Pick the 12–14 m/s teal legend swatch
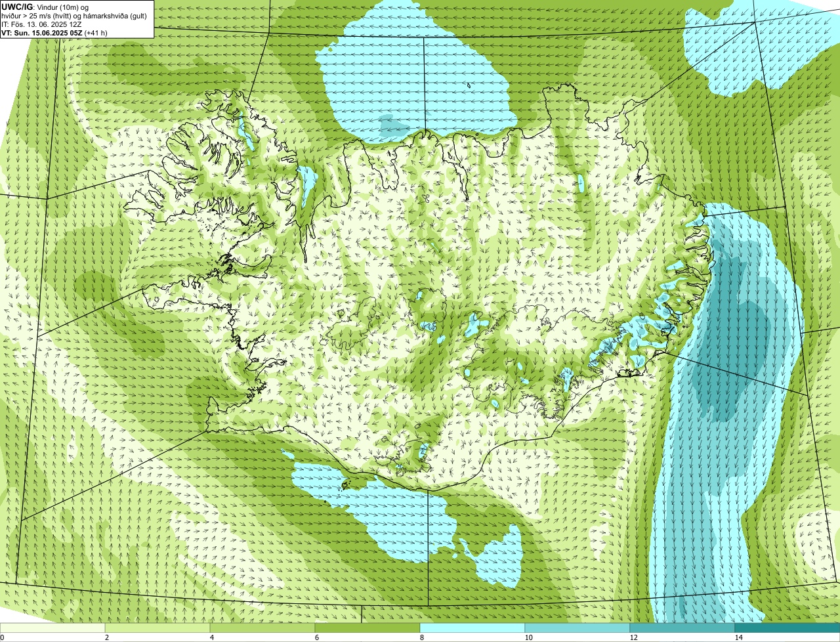Viewport: 840px width, 642px height. (682, 628)
